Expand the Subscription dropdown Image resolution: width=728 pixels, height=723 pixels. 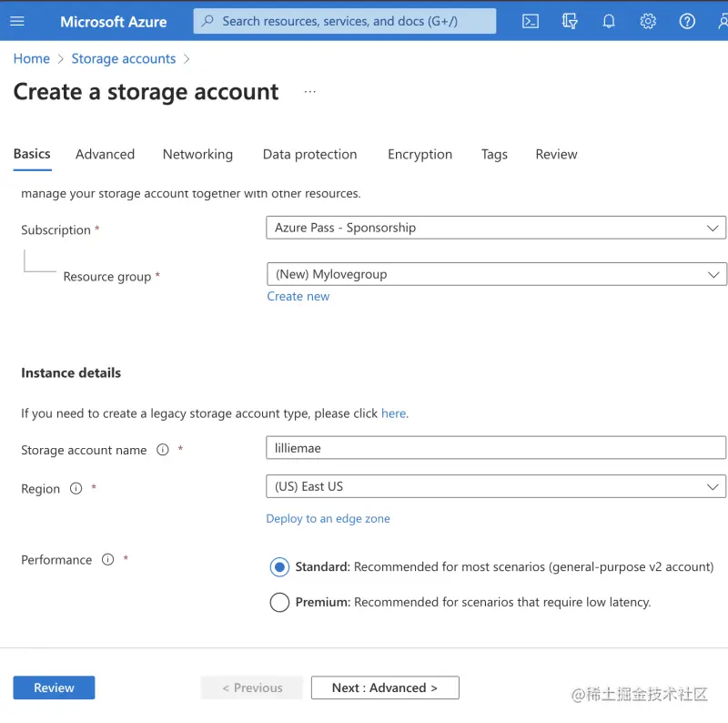(x=496, y=228)
